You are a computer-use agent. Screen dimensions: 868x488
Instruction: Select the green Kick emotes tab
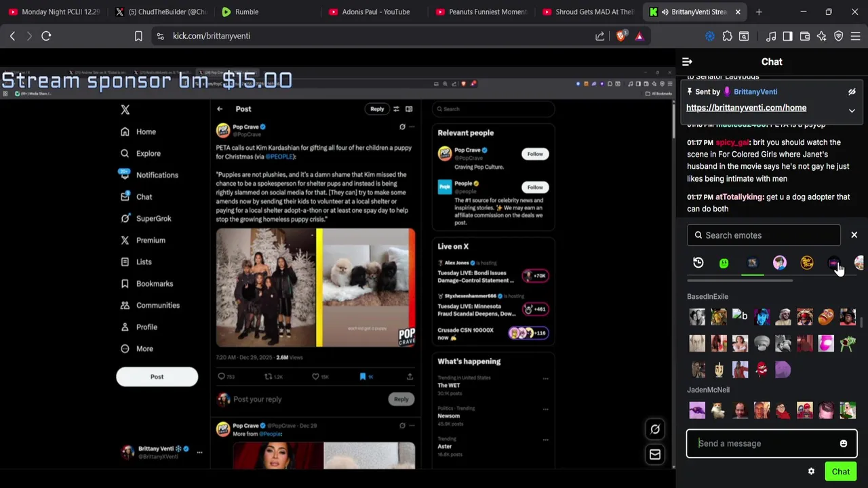coord(724,263)
